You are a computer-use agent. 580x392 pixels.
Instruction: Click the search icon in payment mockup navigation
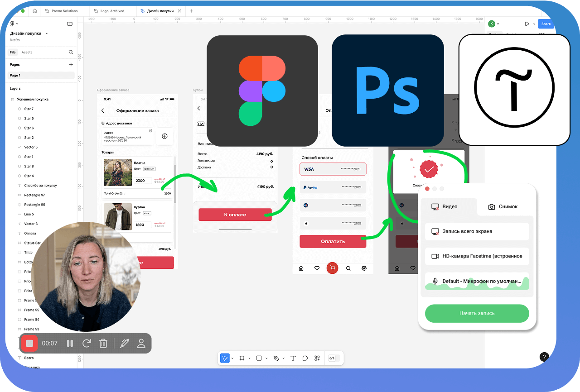[348, 268]
